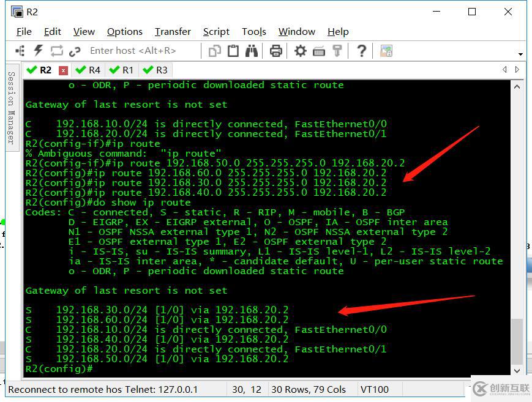Open the Edit menu
Image resolution: width=532 pixels, height=402 pixels.
pyautogui.click(x=53, y=32)
